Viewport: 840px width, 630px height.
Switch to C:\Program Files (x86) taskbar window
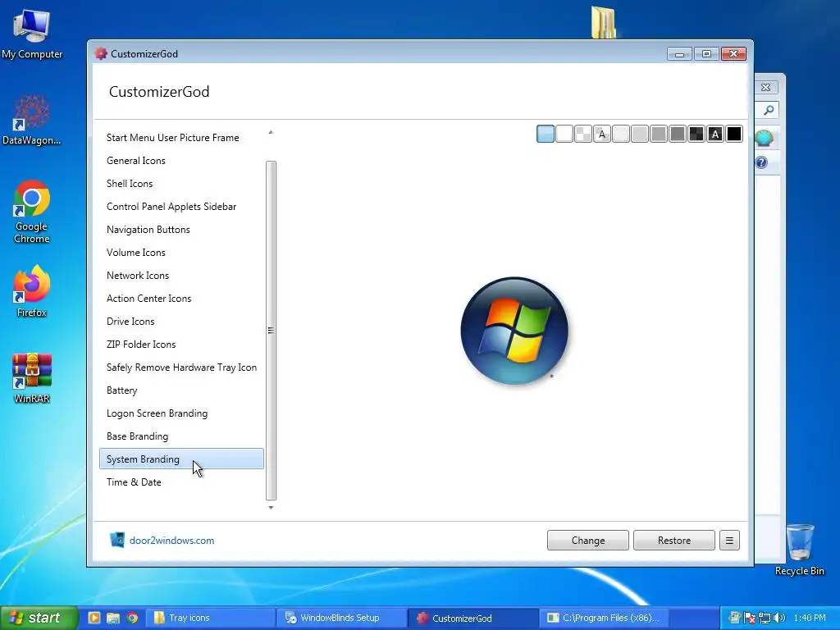[x=604, y=618]
